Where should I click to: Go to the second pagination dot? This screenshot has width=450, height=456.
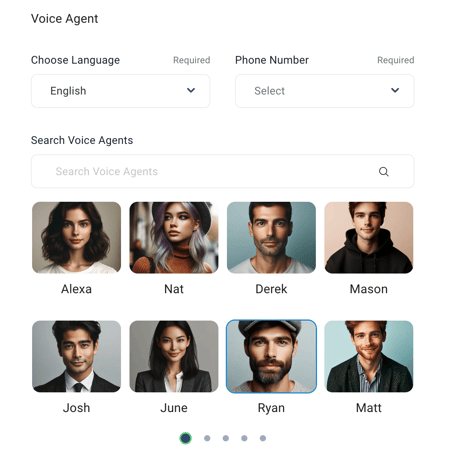tap(207, 438)
